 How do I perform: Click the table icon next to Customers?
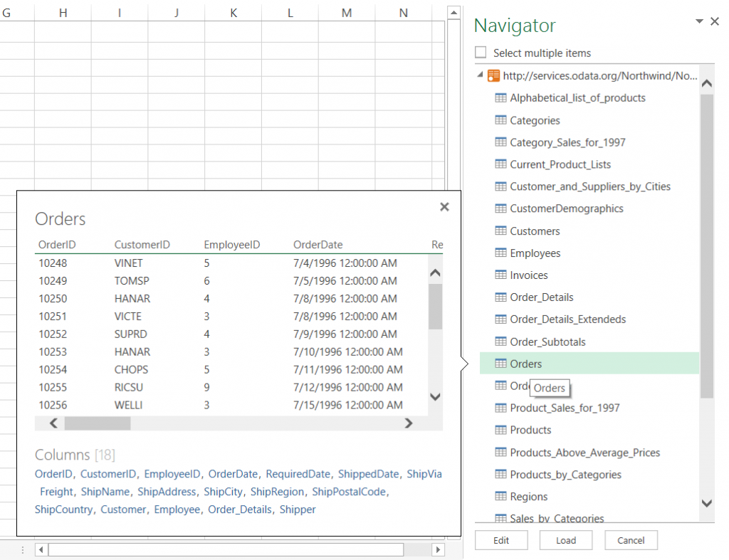point(500,231)
